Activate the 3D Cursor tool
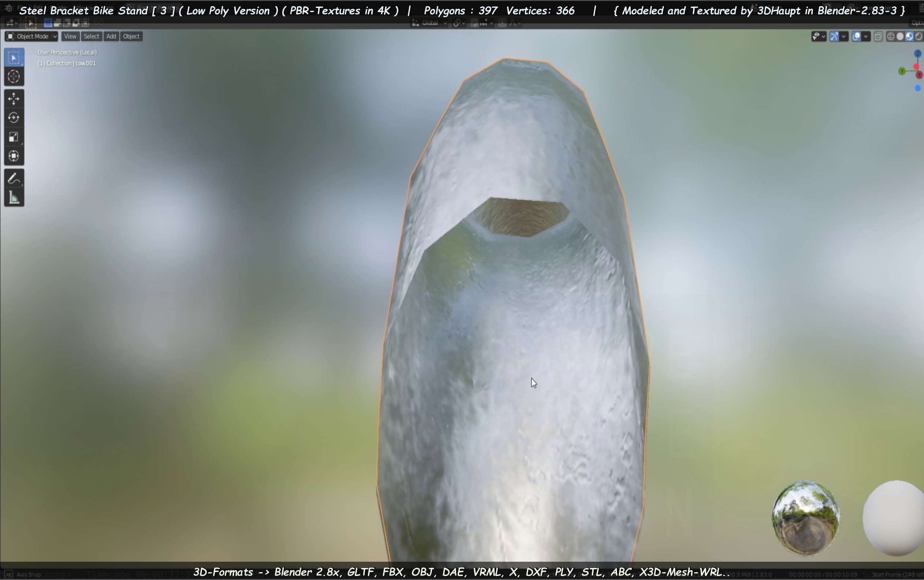The height and width of the screenshot is (580, 924). (x=14, y=77)
